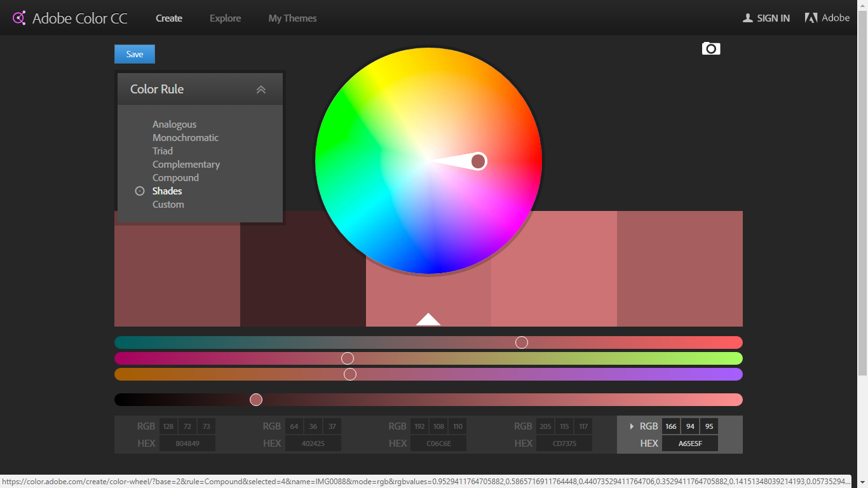Select the Monochromatic color rule
This screenshot has height=488, width=868.
pyautogui.click(x=186, y=138)
